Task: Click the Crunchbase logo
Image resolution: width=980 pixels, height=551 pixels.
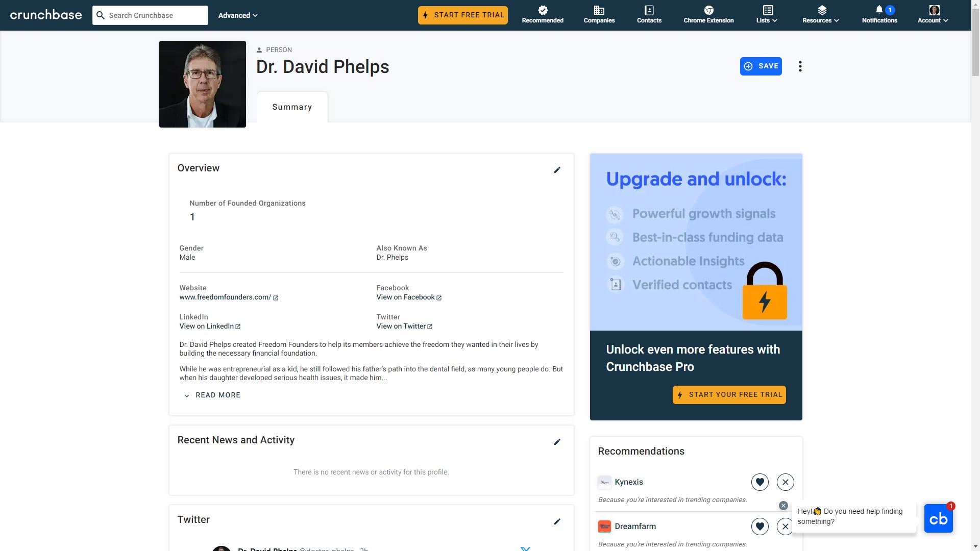Action: 46,15
